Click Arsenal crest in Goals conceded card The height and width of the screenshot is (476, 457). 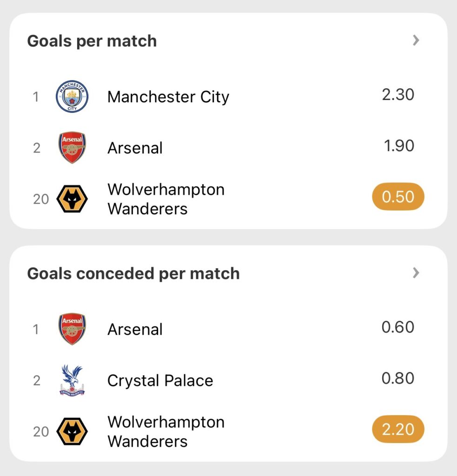pyautogui.click(x=72, y=329)
